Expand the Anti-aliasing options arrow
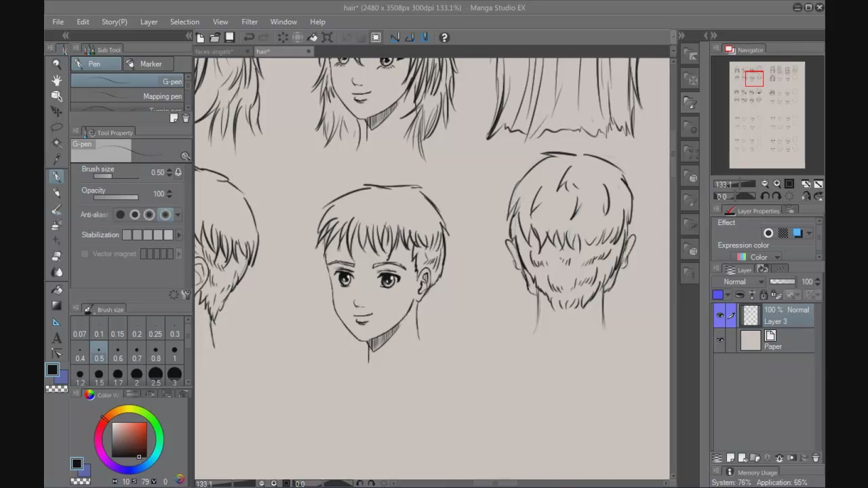Image resolution: width=868 pixels, height=488 pixels. pos(178,215)
